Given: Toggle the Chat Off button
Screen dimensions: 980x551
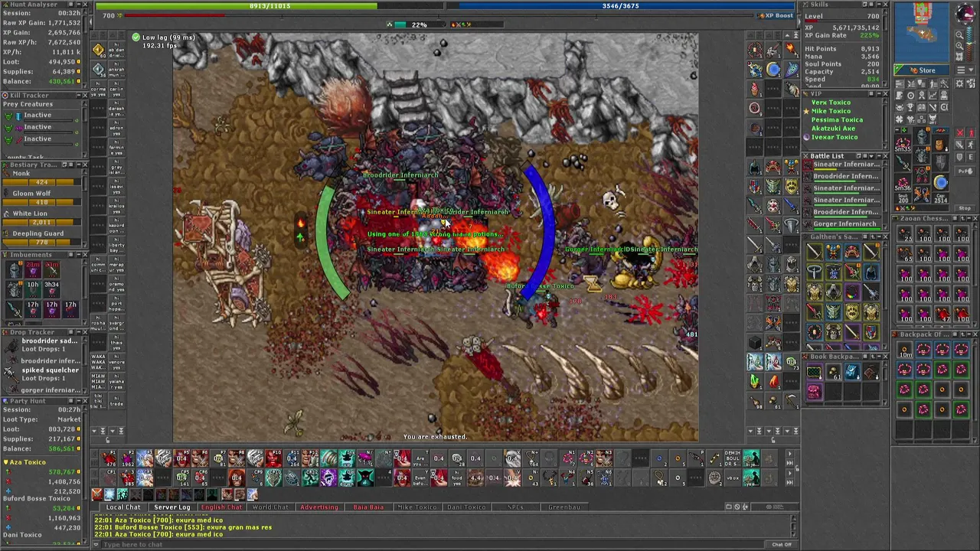Looking at the screenshot, I should 782,545.
